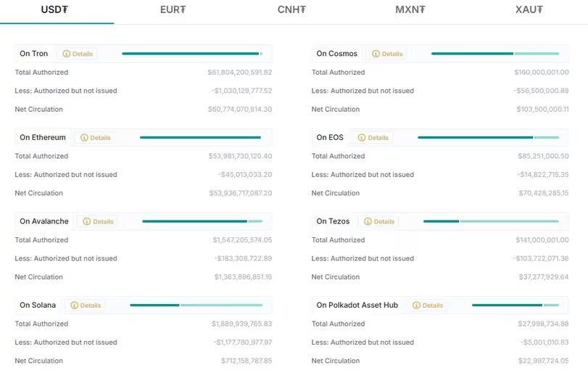Click the info icon beside On Ethereum
This screenshot has height=373, width=588.
[x=85, y=138]
